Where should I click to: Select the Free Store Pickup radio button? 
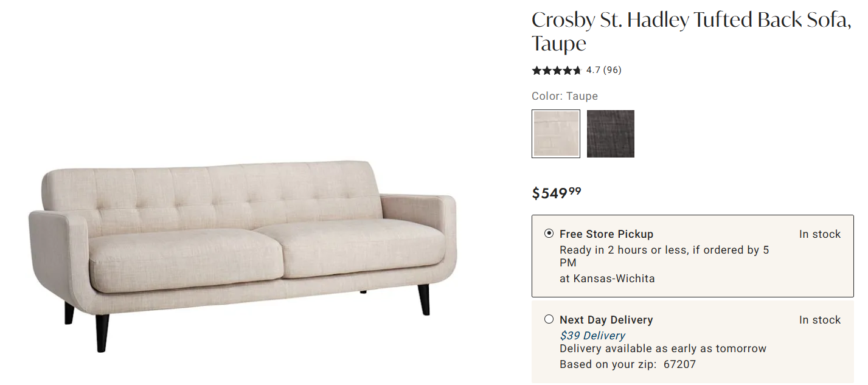click(x=549, y=234)
